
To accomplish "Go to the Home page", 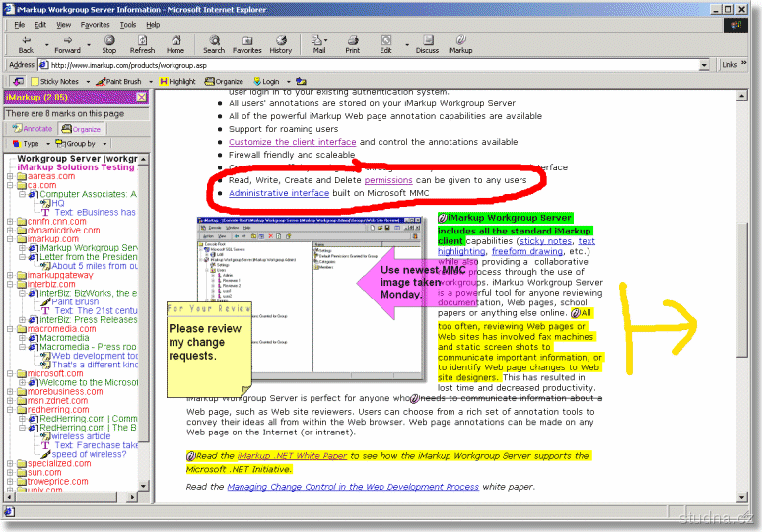I will (x=175, y=43).
